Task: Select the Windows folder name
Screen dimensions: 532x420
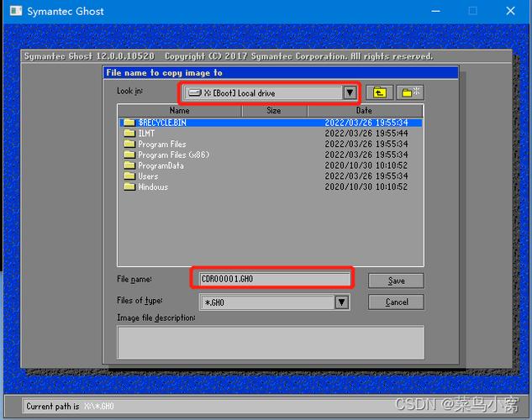Action: tap(153, 187)
